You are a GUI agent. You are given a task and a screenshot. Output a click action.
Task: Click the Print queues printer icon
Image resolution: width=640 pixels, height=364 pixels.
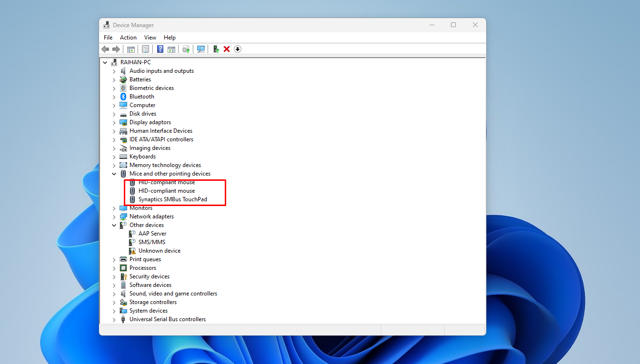pos(123,259)
